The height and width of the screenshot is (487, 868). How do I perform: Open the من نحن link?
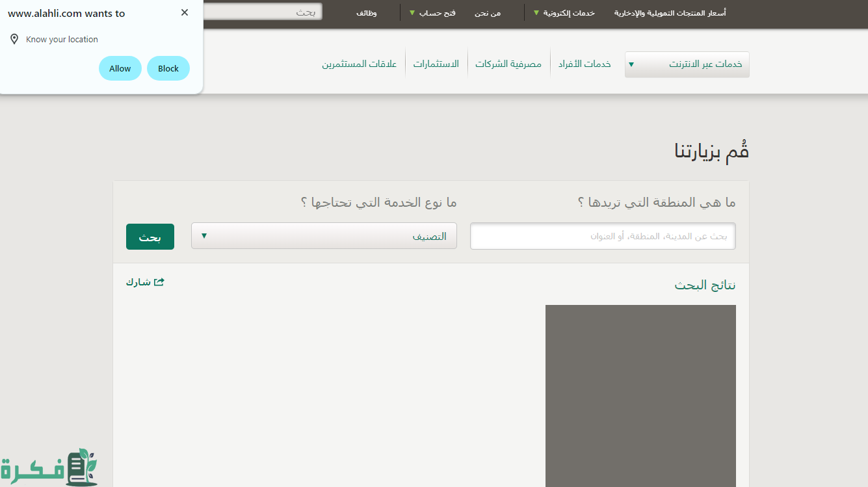tap(488, 13)
